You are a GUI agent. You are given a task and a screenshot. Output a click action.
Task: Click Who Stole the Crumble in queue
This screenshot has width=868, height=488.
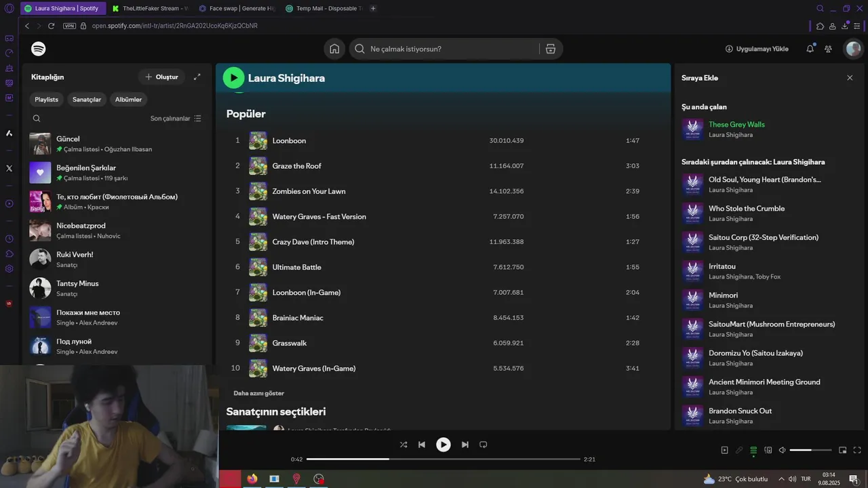747,208
